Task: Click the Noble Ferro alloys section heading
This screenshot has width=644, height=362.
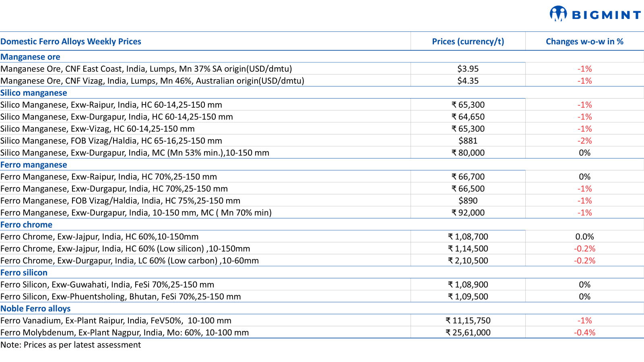Action: pos(35,309)
